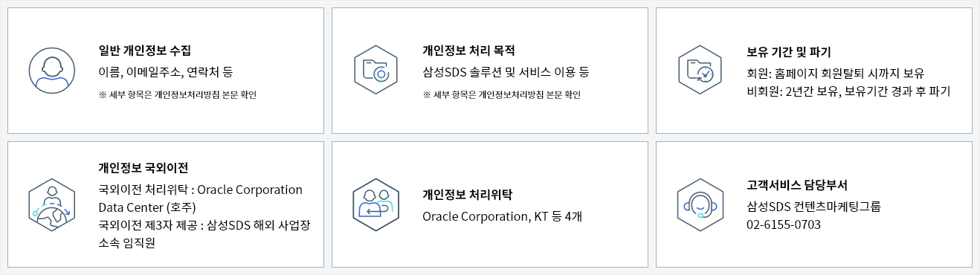Click the headset icon for 고객서비스 담당부서

pyautogui.click(x=700, y=204)
